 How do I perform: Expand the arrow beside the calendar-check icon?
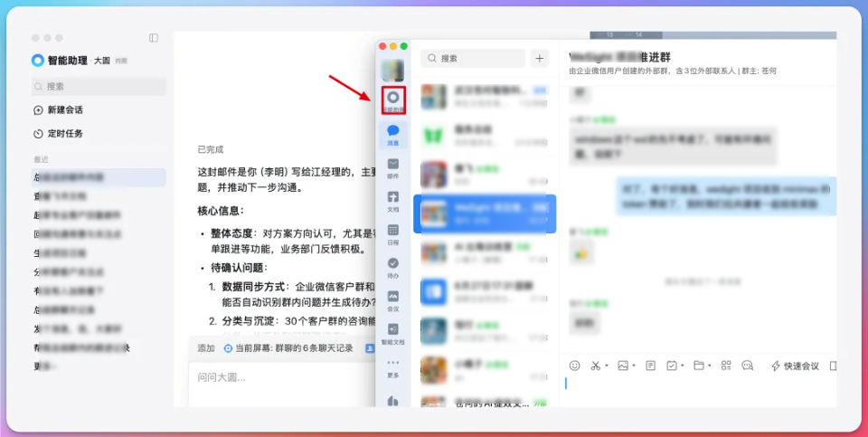tap(682, 366)
